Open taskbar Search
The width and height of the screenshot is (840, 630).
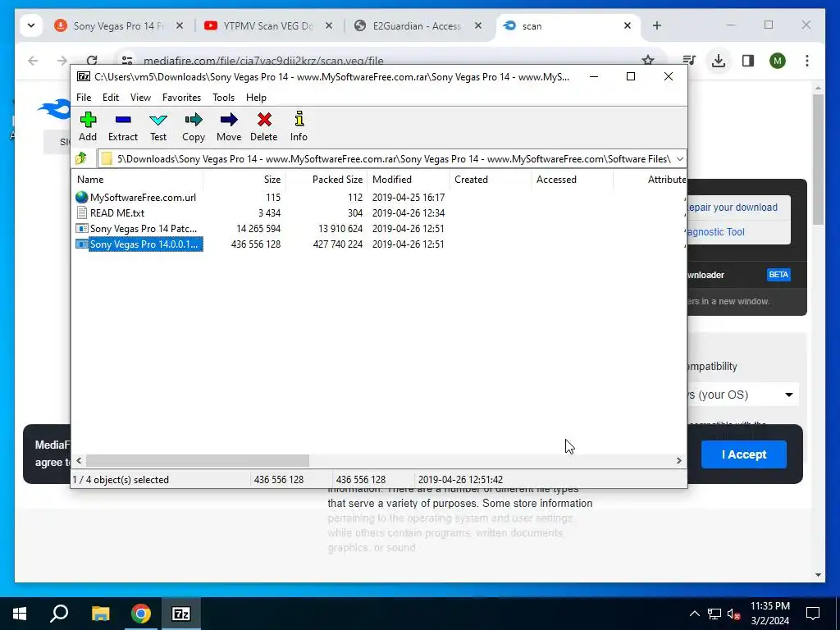click(59, 614)
